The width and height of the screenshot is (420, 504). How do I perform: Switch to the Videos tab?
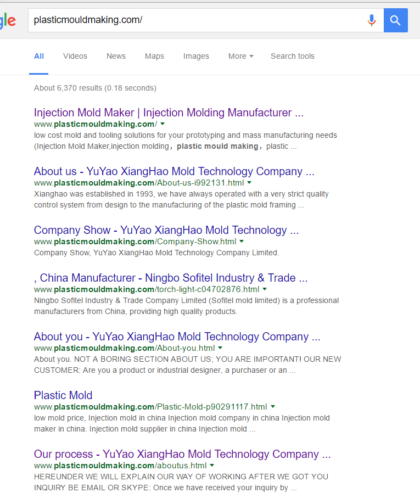click(75, 56)
